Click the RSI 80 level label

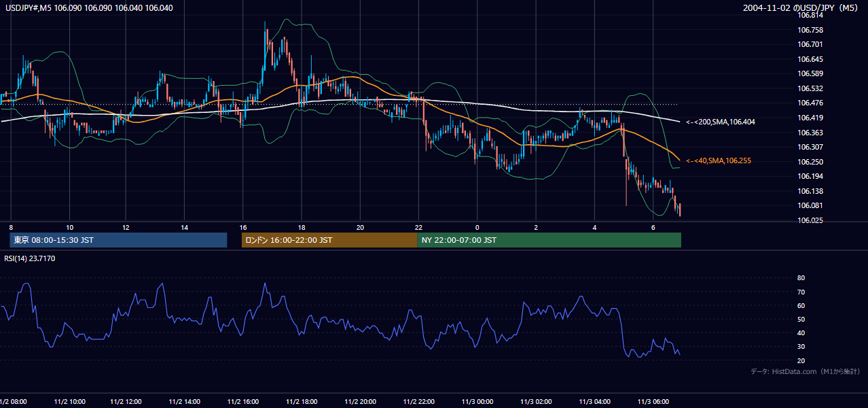tap(801, 278)
